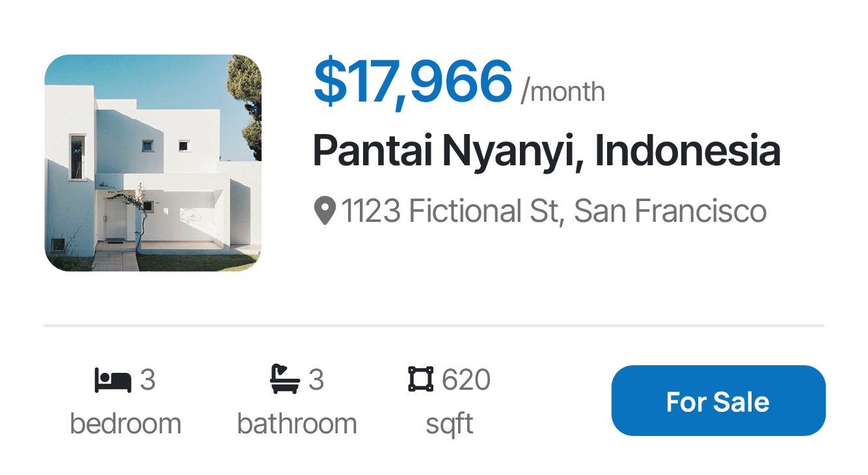The width and height of the screenshot is (868, 475).
Task: Click the square footage area icon
Action: 421,379
